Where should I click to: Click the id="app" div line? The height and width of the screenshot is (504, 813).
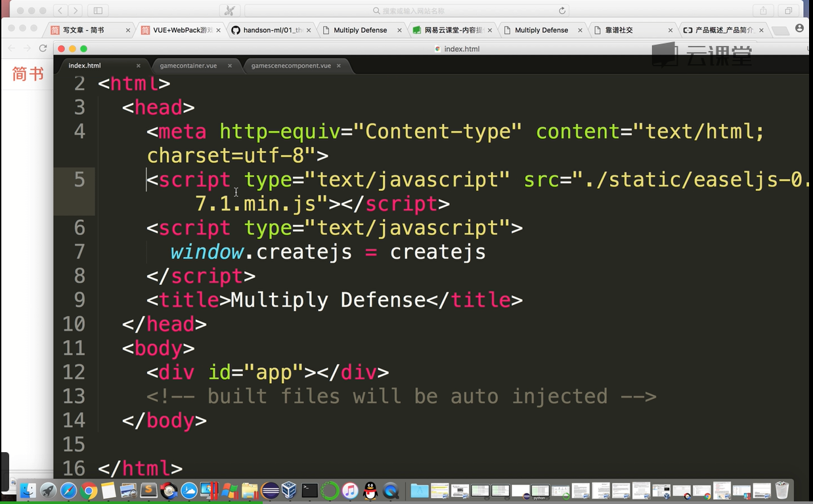[x=268, y=372]
